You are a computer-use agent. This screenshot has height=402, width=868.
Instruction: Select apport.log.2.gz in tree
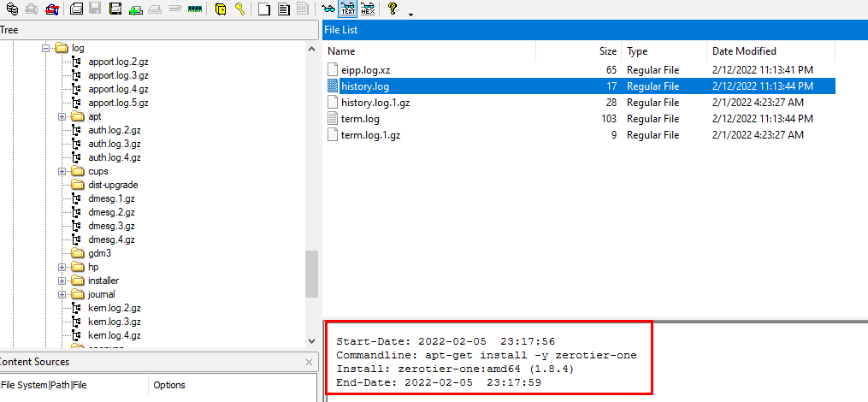click(x=118, y=62)
